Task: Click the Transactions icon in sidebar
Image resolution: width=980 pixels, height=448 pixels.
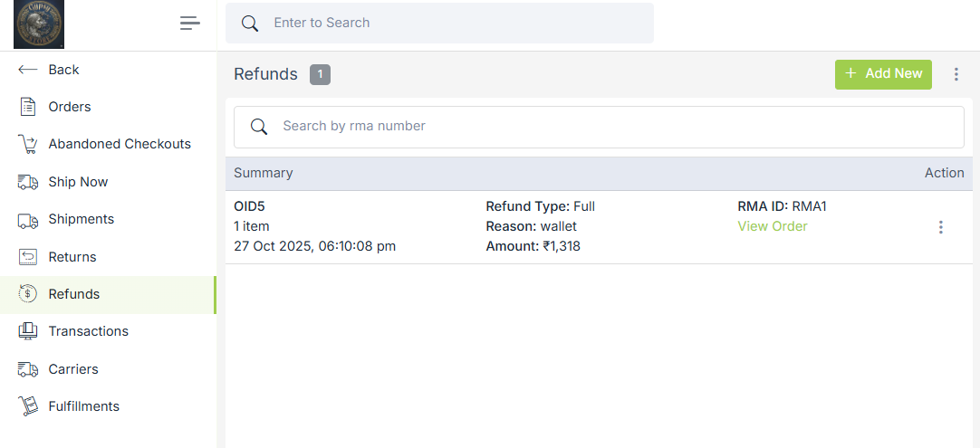Action: point(28,331)
